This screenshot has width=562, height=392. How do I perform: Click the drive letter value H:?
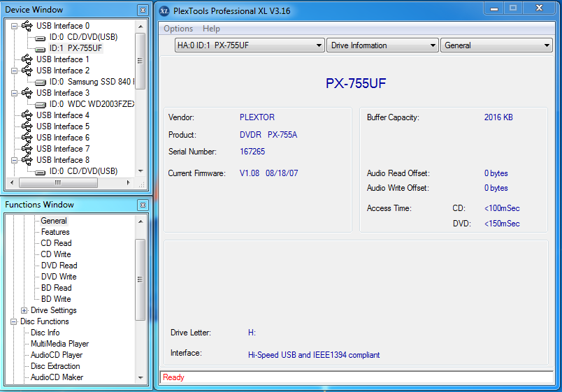pos(252,333)
